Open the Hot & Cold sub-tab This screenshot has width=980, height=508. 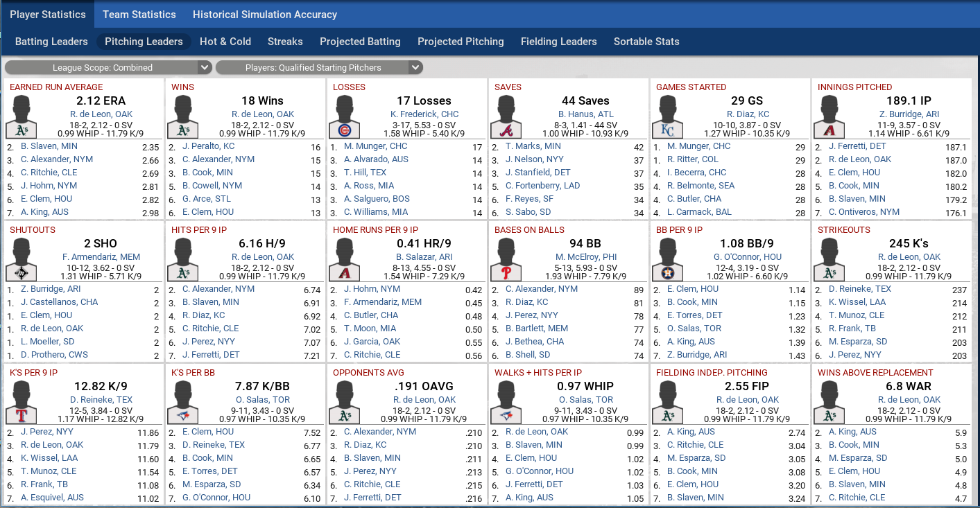tap(225, 42)
